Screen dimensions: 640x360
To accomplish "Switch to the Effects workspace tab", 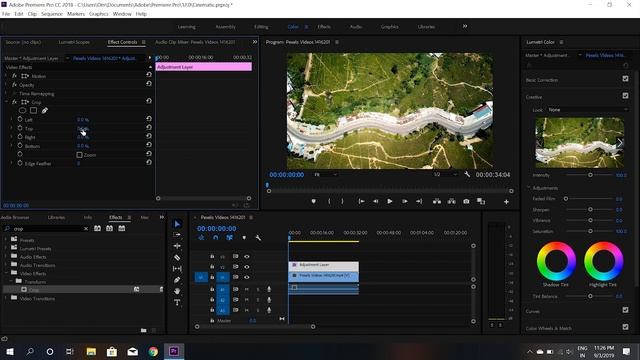I will [324, 27].
